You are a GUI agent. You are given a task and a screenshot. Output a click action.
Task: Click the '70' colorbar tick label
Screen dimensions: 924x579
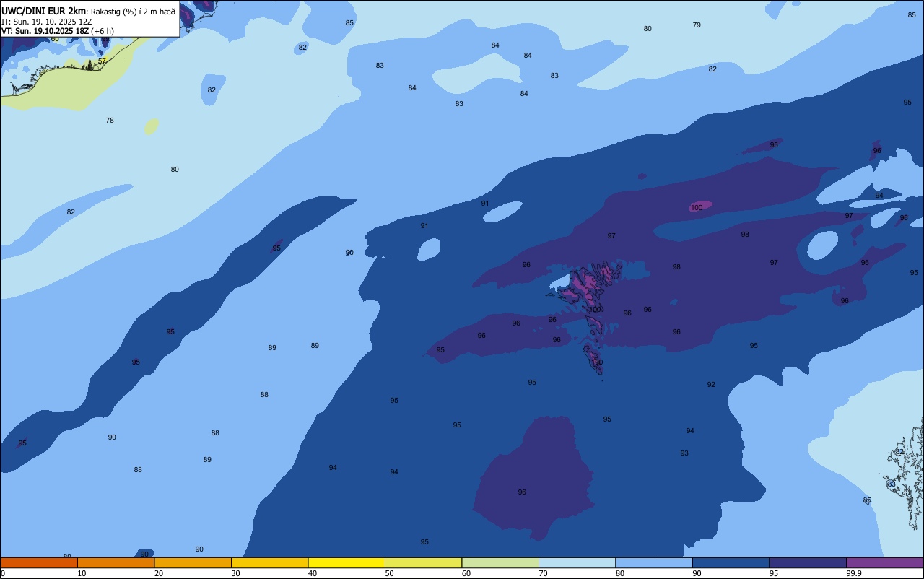coord(543,573)
